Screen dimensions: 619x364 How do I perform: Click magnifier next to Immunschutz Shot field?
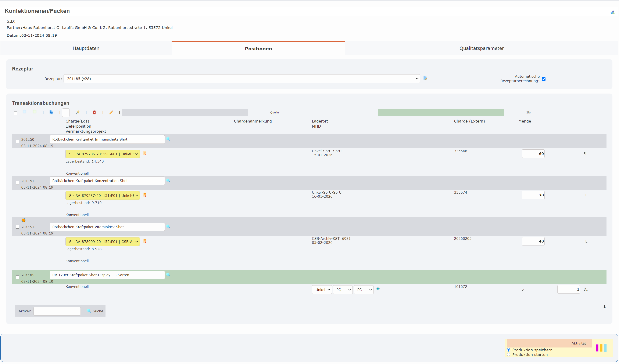point(168,139)
